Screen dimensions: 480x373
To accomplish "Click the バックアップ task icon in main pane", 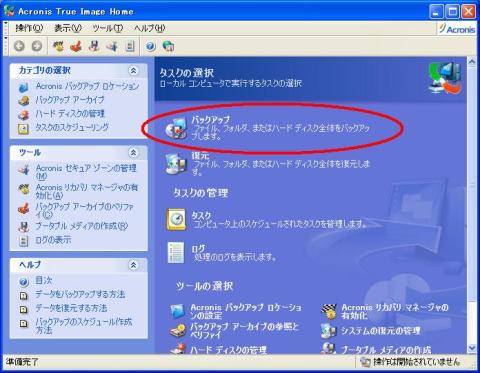I will (176, 128).
